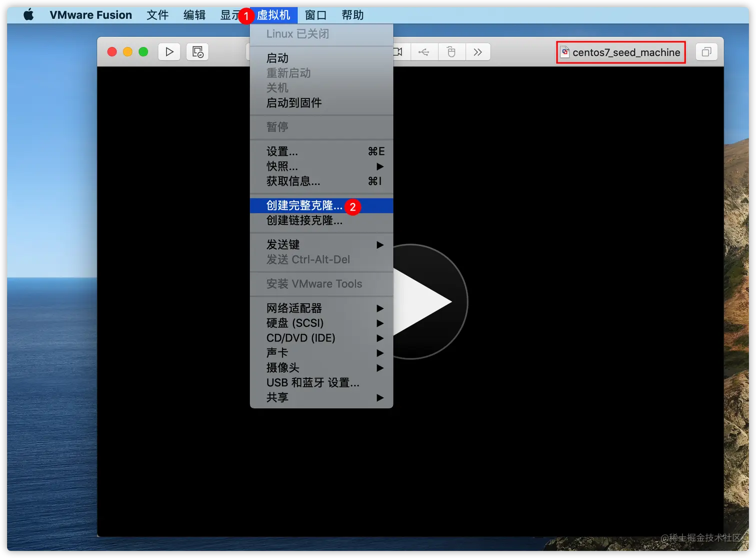Screen dimensions: 756x558
Task: Expand the 发送键 submenu
Action: [321, 244]
